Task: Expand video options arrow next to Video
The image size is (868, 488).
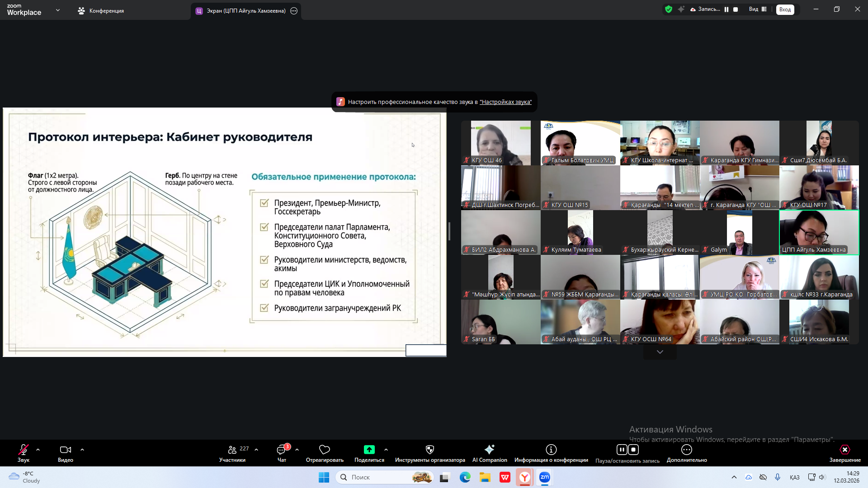Action: point(82,450)
